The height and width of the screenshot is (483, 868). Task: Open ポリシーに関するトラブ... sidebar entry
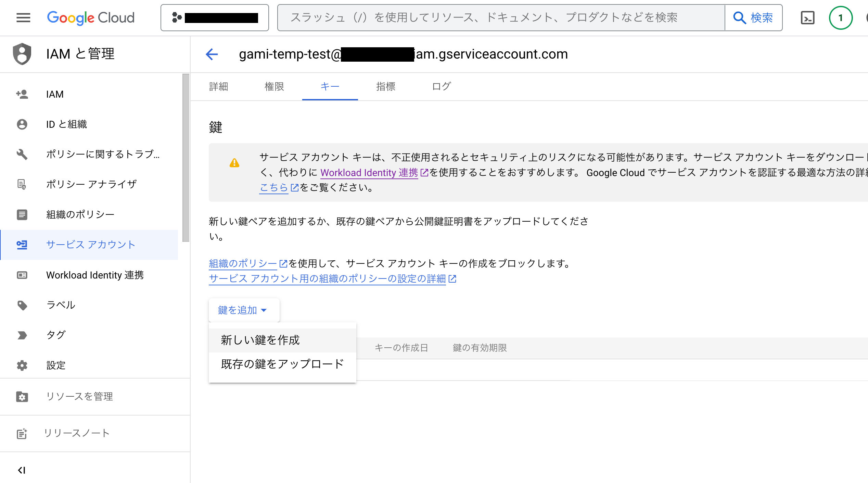click(89, 154)
